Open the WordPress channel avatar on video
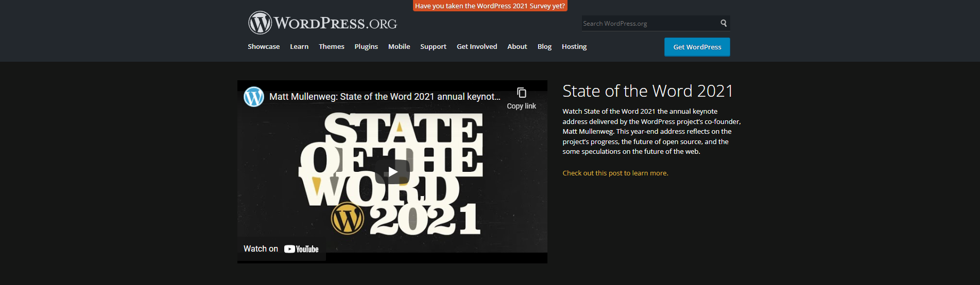The image size is (980, 285). pos(254,97)
